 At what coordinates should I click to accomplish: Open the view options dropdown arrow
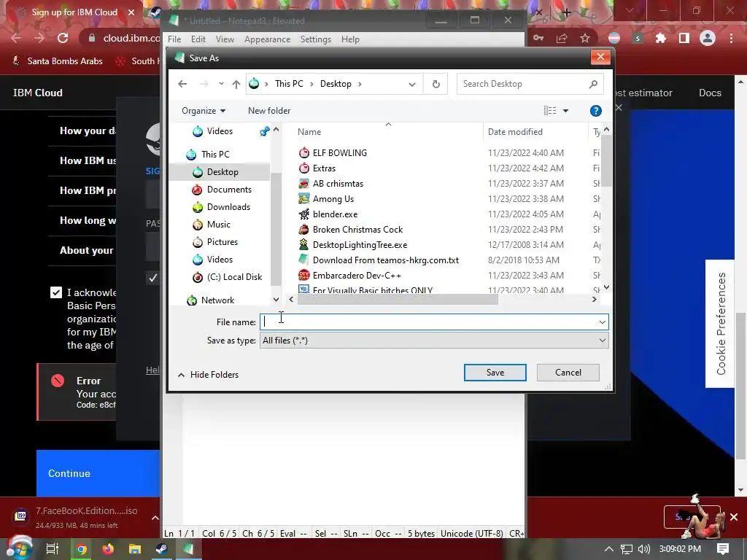tap(565, 111)
